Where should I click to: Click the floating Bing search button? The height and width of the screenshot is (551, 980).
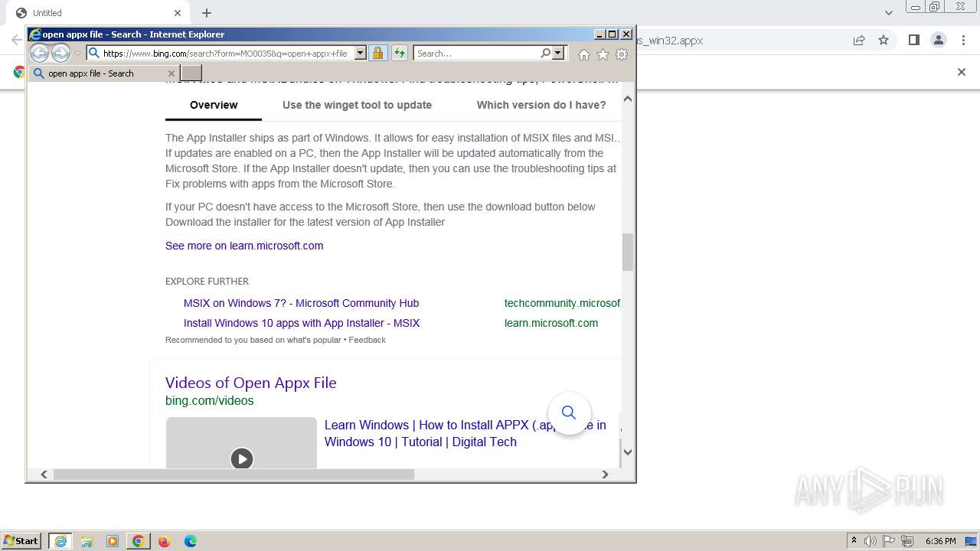569,412
